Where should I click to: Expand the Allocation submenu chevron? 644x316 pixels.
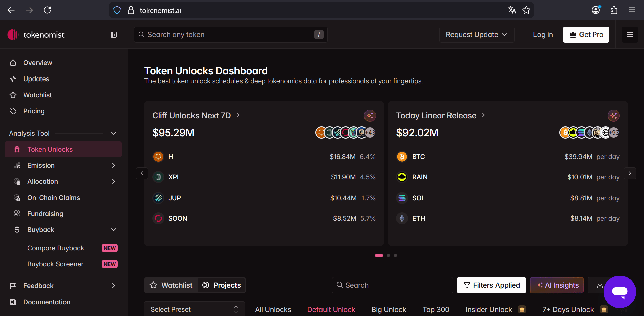114,181
